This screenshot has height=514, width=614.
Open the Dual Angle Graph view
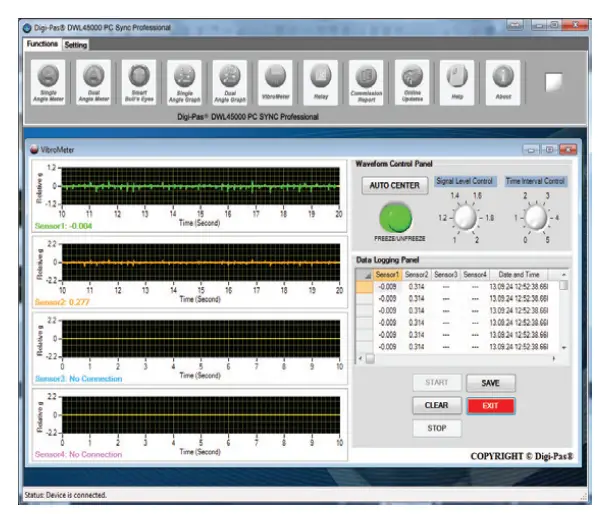[229, 76]
